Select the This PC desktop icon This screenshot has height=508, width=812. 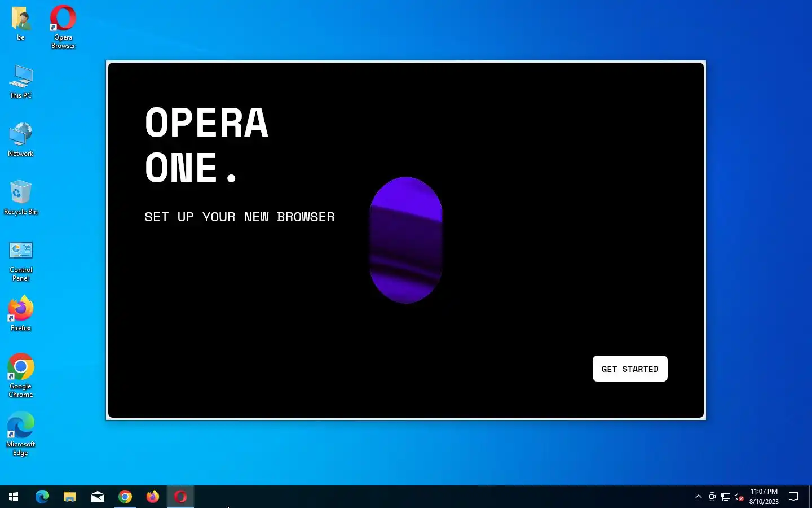[x=21, y=82]
